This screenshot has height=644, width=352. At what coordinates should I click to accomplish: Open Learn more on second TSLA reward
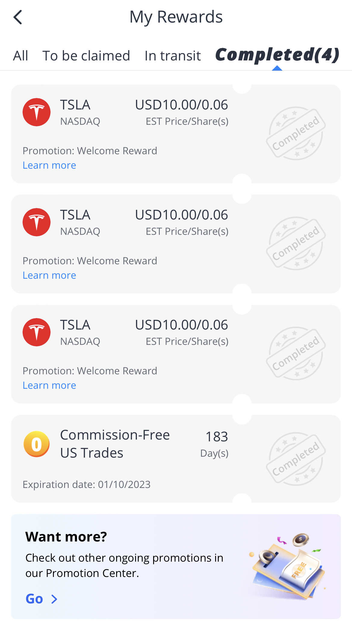49,275
